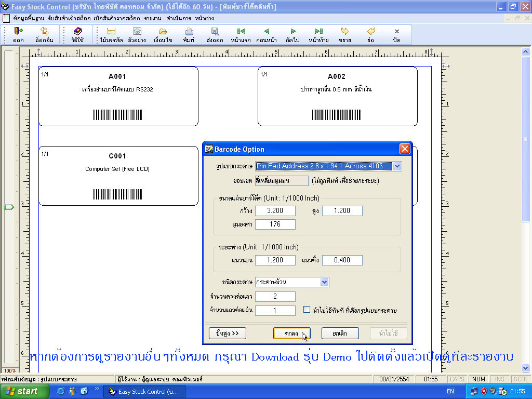Confirm settings with the ตกลง button
This screenshot has width=532, height=399.
pos(291,333)
